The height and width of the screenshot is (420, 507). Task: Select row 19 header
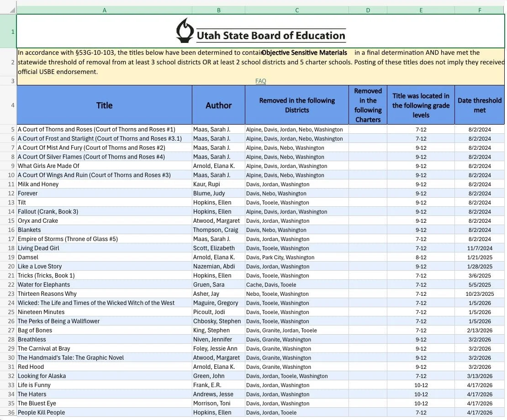[8, 257]
